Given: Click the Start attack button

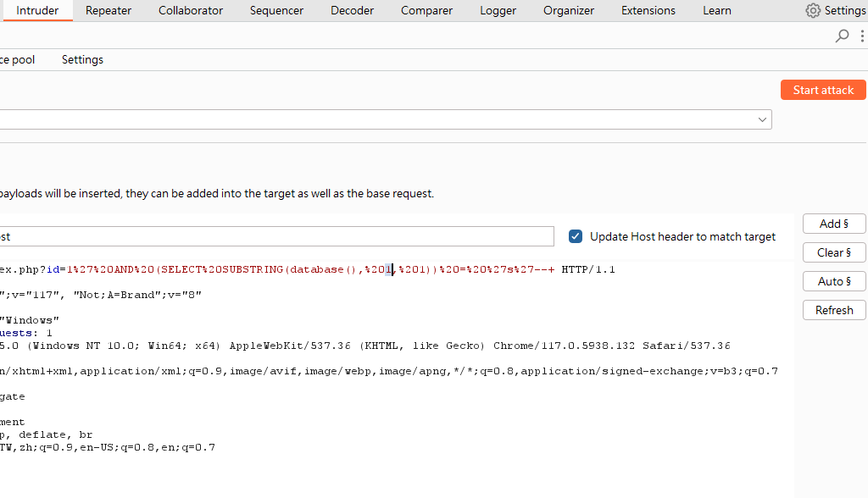Looking at the screenshot, I should pos(823,90).
